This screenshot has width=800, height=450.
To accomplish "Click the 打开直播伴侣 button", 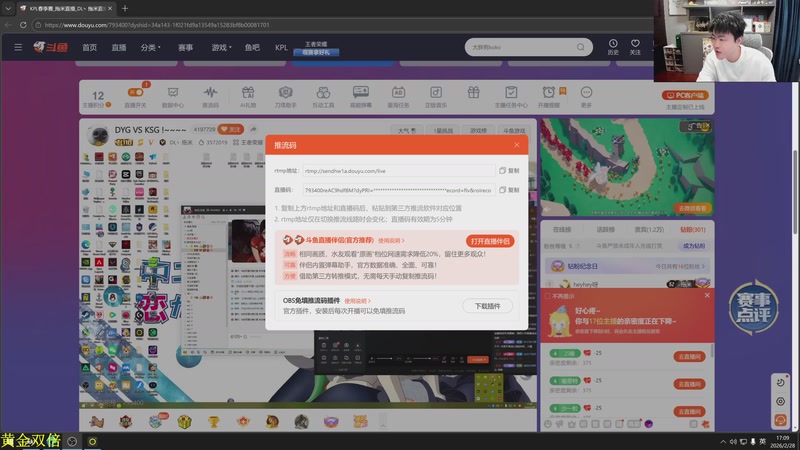I will coord(490,241).
